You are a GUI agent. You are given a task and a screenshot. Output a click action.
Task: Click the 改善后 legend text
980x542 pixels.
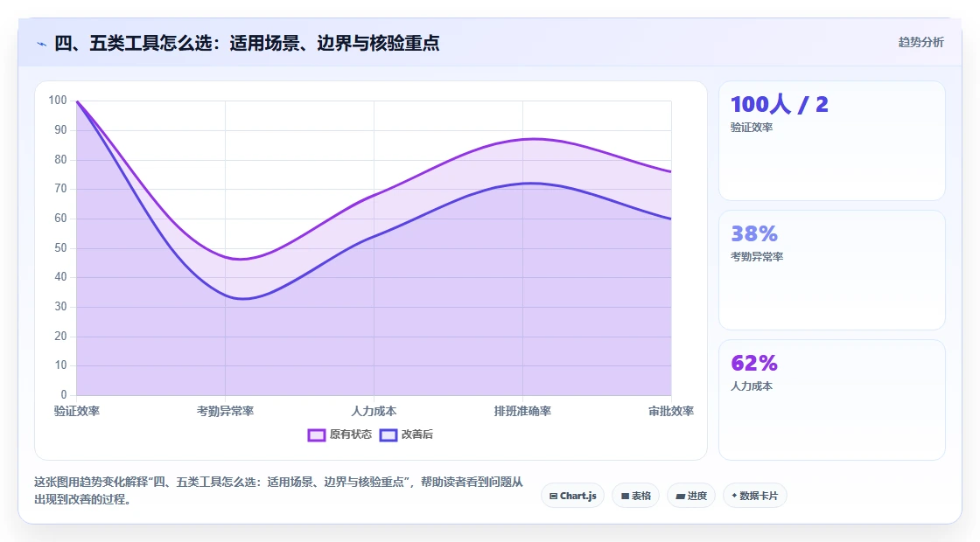pos(416,434)
